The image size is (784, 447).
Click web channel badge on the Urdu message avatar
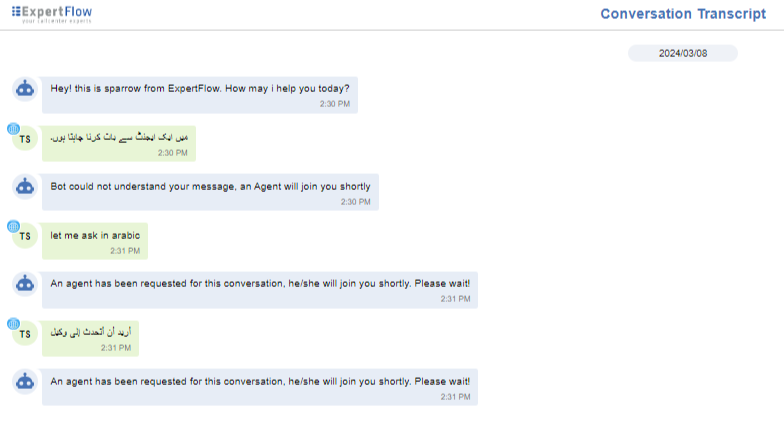pyautogui.click(x=13, y=129)
